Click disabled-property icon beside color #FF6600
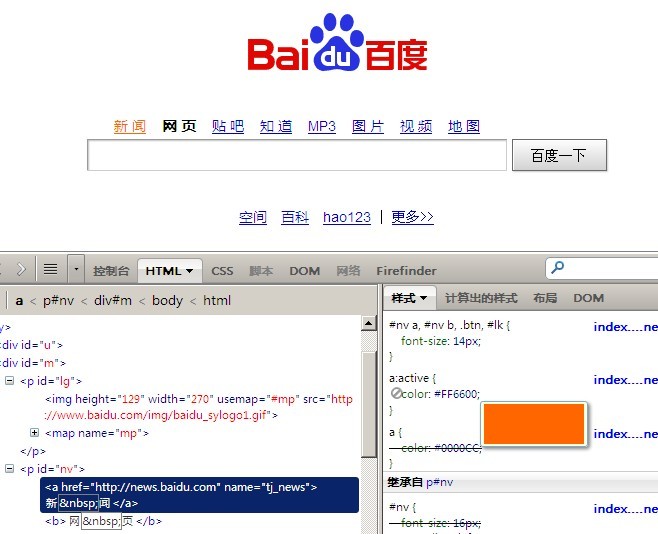Image resolution: width=658 pixels, height=534 pixels. click(x=396, y=393)
